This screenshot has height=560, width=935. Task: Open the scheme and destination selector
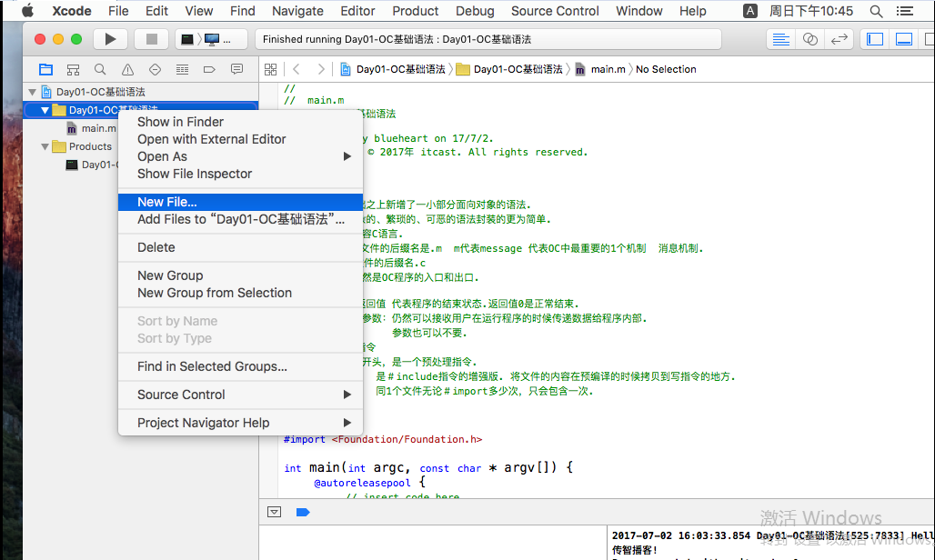(211, 39)
